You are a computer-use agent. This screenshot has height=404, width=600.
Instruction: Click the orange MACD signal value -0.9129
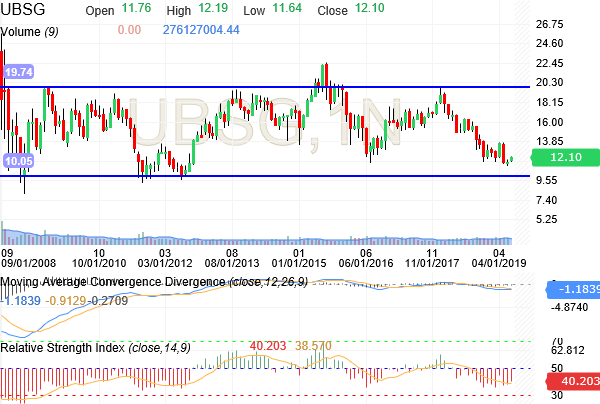click(65, 301)
